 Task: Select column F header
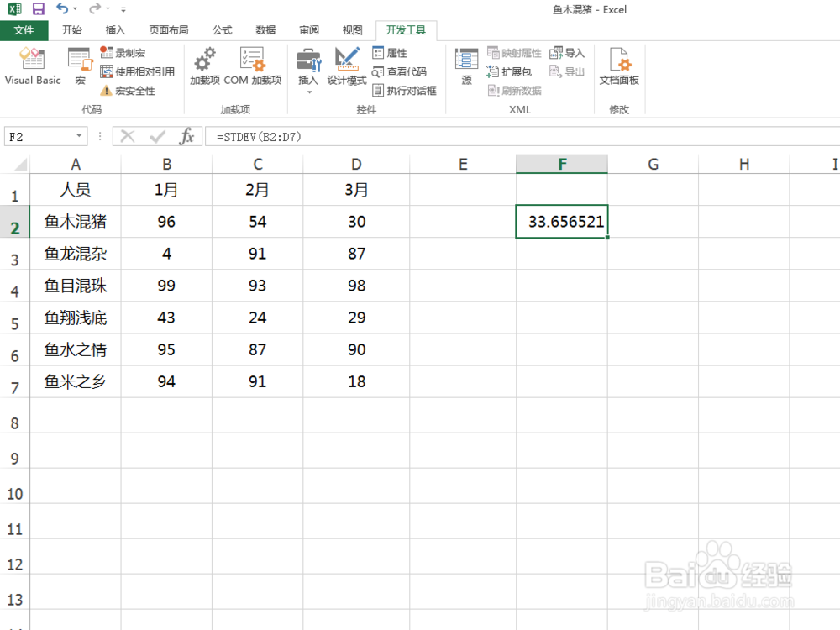tap(562, 164)
